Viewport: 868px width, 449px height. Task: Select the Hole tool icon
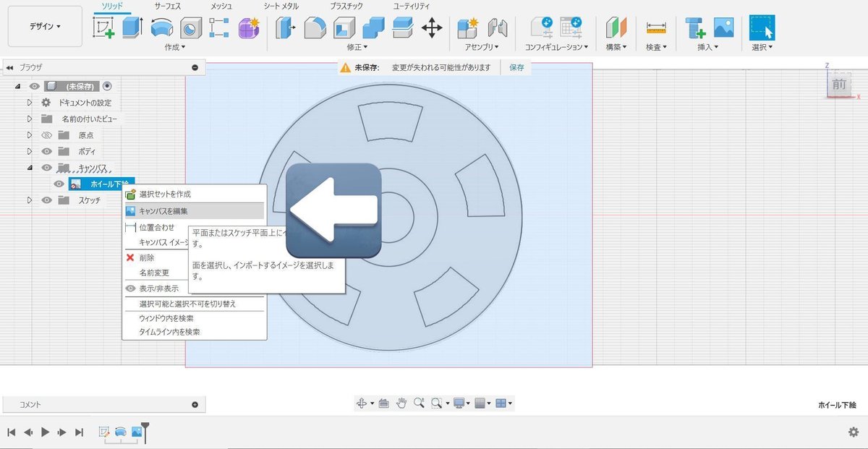click(x=190, y=28)
